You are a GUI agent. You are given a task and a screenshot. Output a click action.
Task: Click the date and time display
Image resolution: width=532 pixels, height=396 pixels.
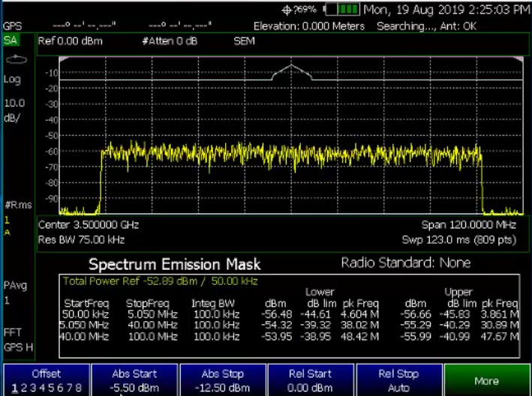pyautogui.click(x=446, y=10)
